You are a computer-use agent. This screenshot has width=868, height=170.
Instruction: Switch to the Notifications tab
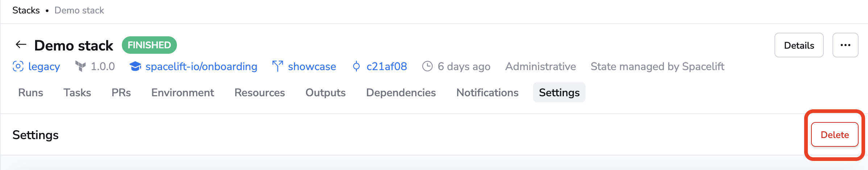pyautogui.click(x=487, y=93)
